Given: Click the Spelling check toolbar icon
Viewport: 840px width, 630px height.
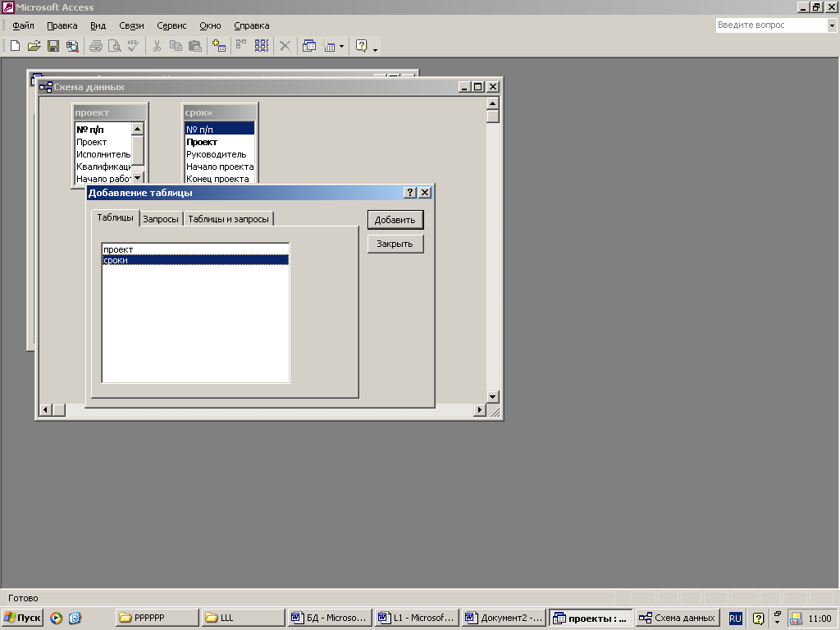Looking at the screenshot, I should pos(133,46).
